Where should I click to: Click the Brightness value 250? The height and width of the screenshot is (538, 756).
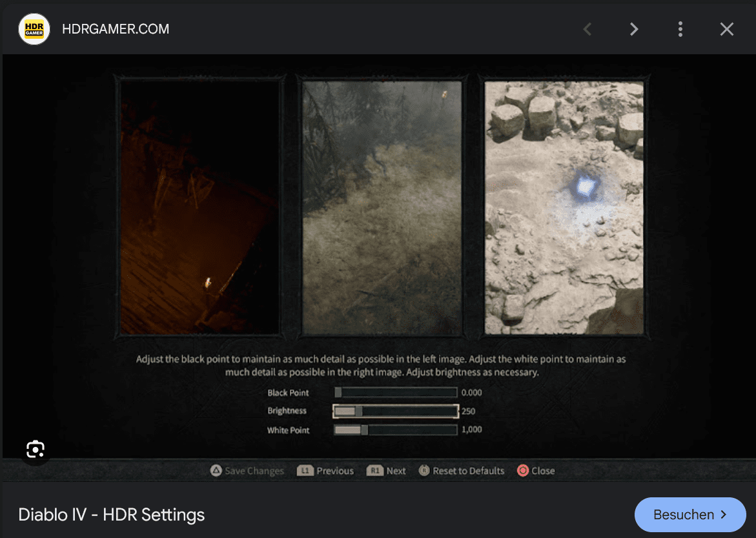coord(468,411)
